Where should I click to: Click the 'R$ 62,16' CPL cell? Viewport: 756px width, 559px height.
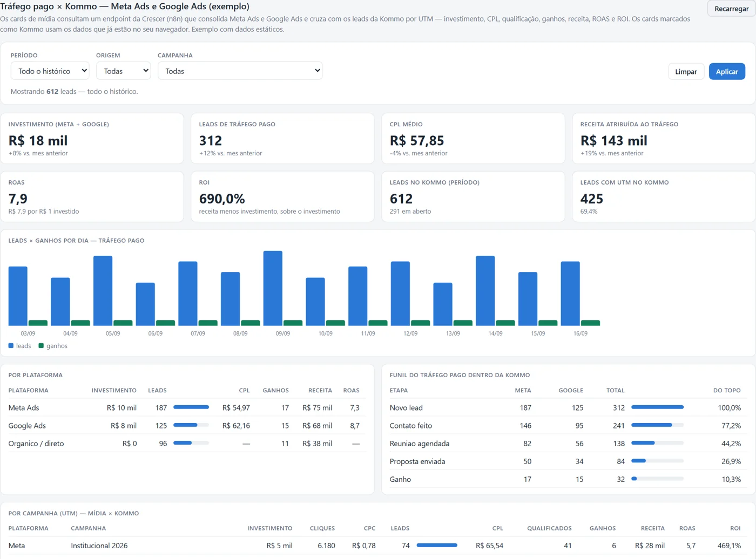(x=236, y=425)
